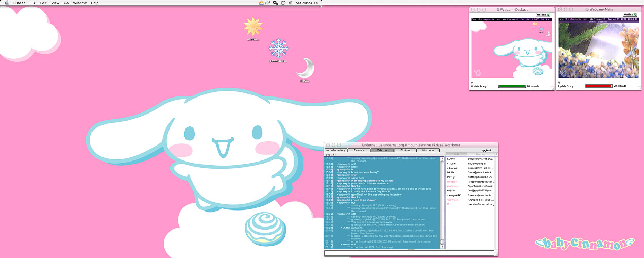Open the sun-shaped photos desktop icon
Screen dimensions: 644x258
coord(252,27)
